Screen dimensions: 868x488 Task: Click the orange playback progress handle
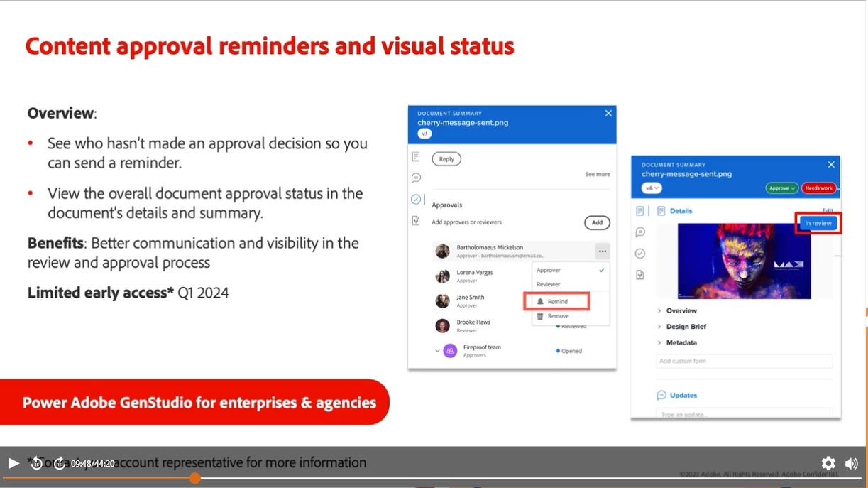click(195, 479)
